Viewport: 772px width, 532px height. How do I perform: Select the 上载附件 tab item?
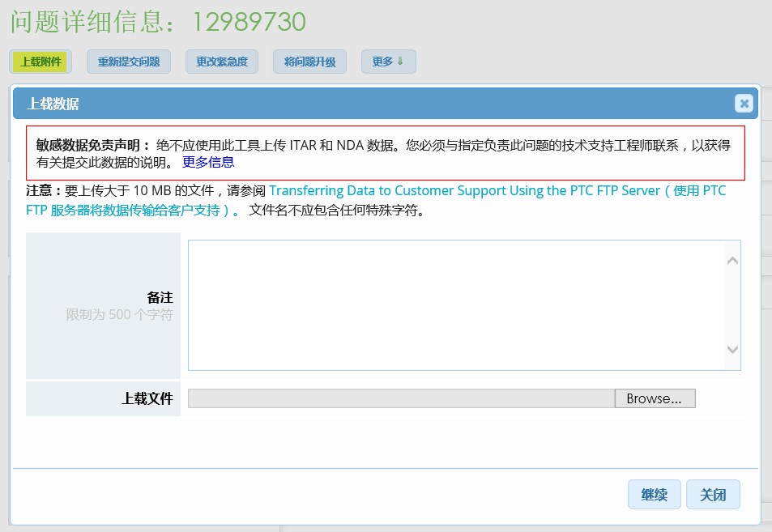coord(40,61)
